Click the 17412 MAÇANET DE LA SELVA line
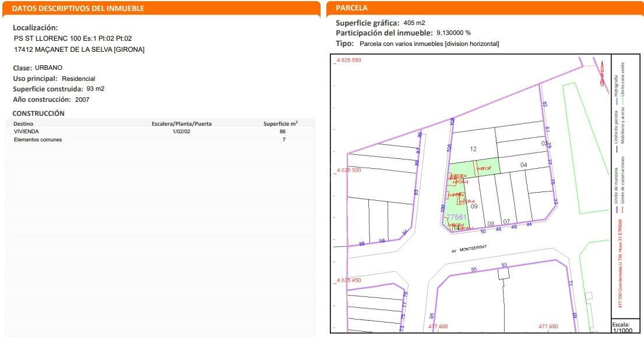The height and width of the screenshot is (337, 644). click(x=79, y=49)
